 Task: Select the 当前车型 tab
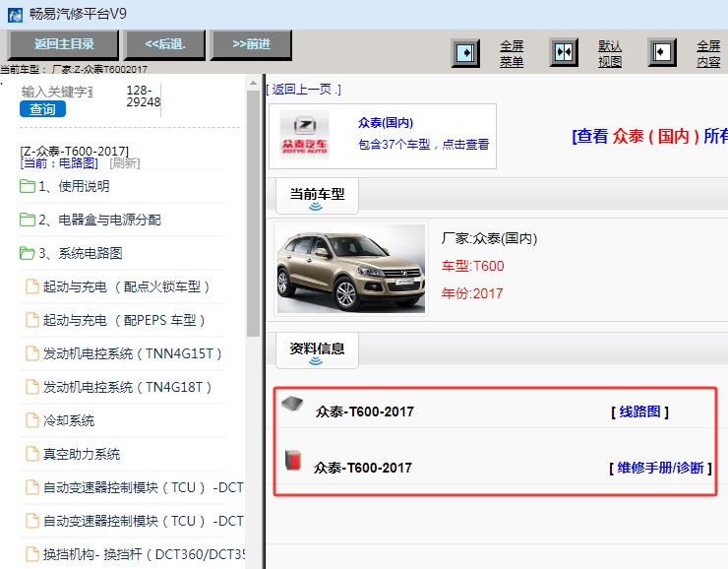coord(317,196)
